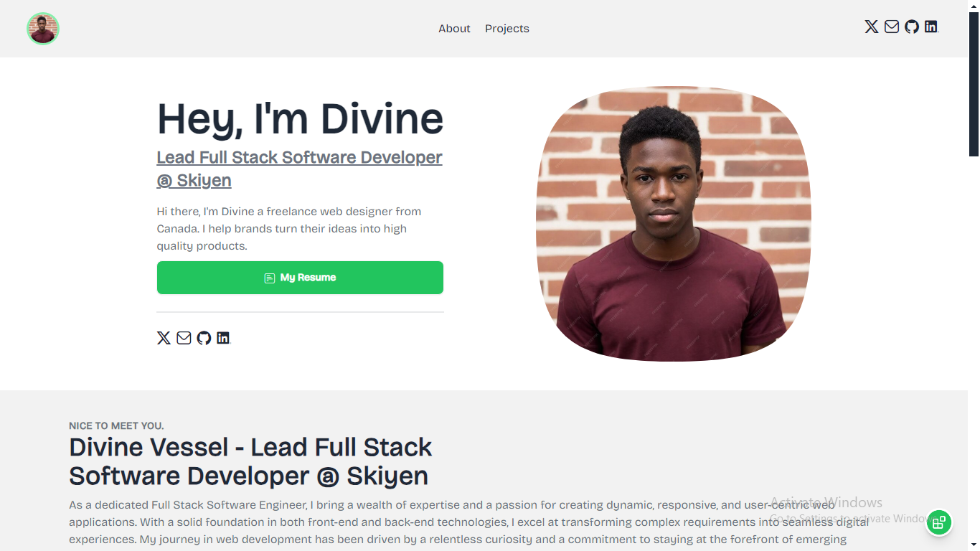Click the "NICE TO MEET YOU." label

pos(116,426)
